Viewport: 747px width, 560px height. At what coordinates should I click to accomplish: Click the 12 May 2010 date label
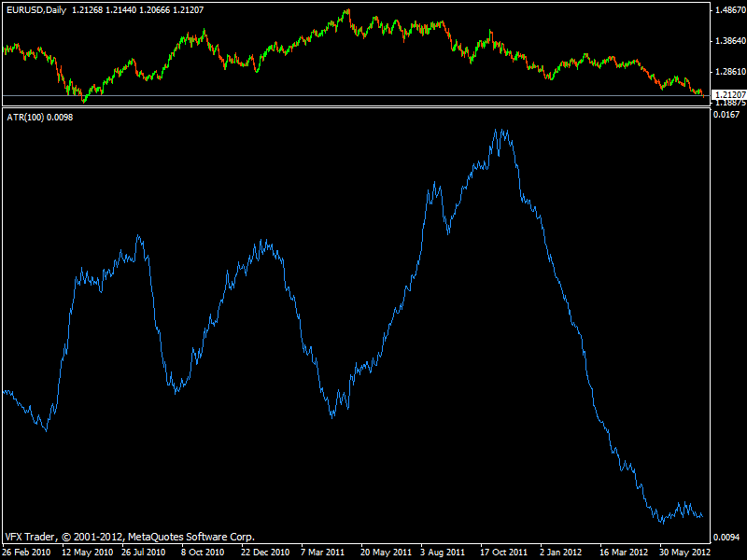tap(88, 553)
